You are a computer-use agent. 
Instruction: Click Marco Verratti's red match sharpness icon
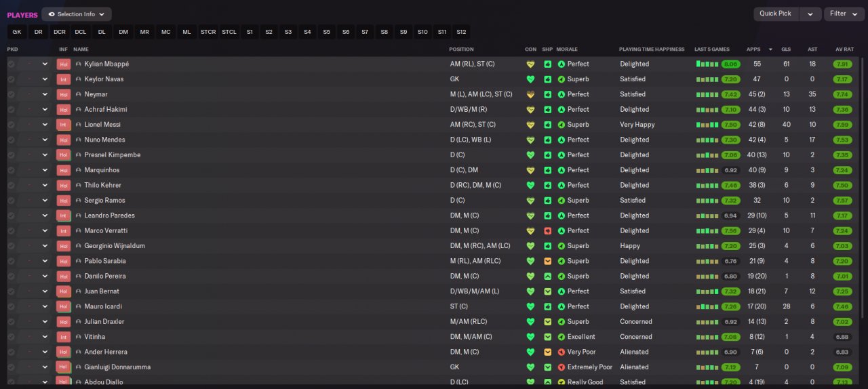coord(547,231)
